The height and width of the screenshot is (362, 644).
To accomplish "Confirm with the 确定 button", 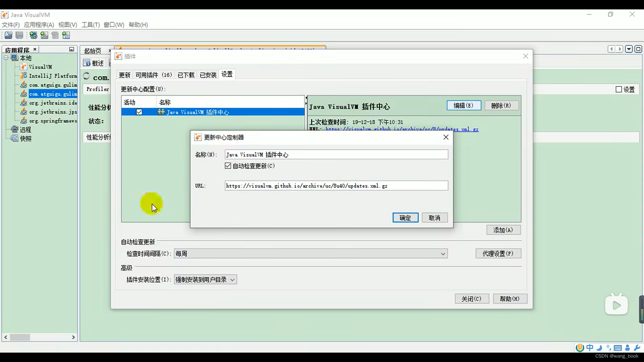I will point(405,218).
